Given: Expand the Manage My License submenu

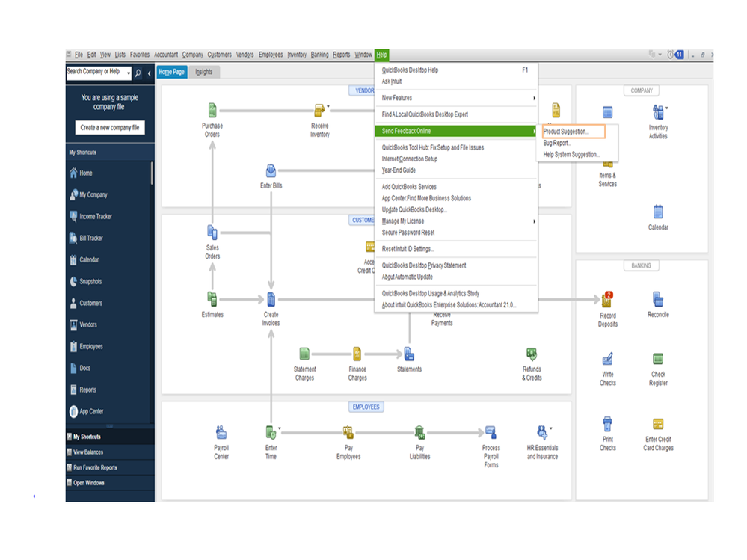Looking at the screenshot, I should [534, 221].
